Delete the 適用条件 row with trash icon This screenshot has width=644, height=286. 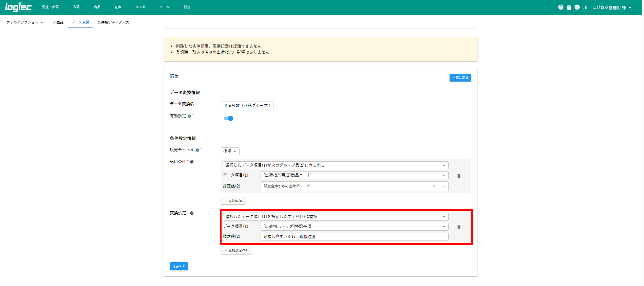tap(459, 176)
